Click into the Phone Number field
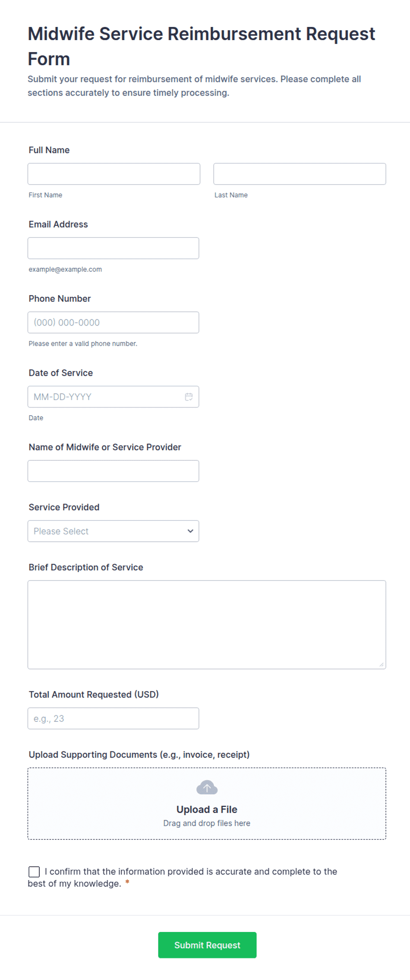The height and width of the screenshot is (980, 410). [113, 322]
